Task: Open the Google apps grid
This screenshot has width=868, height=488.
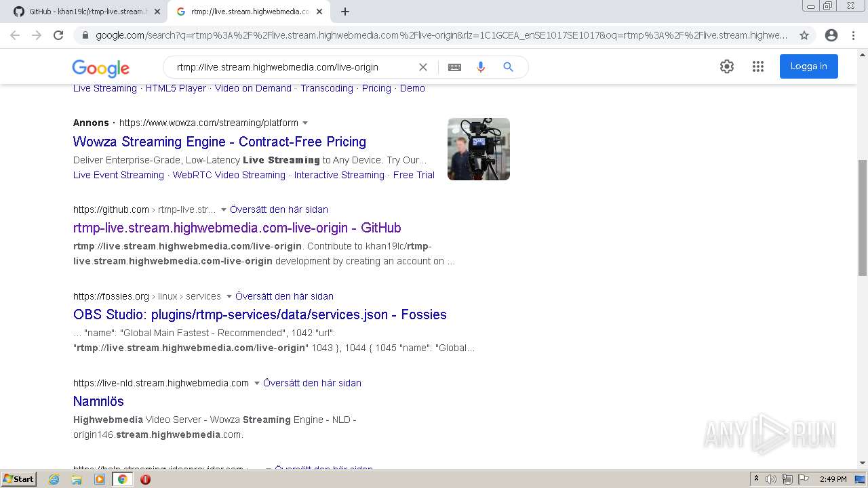Action: (758, 66)
